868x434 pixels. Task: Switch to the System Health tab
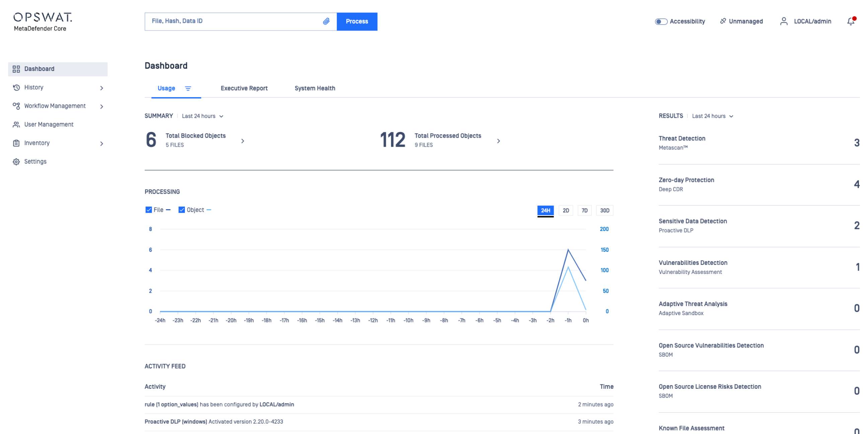point(315,88)
